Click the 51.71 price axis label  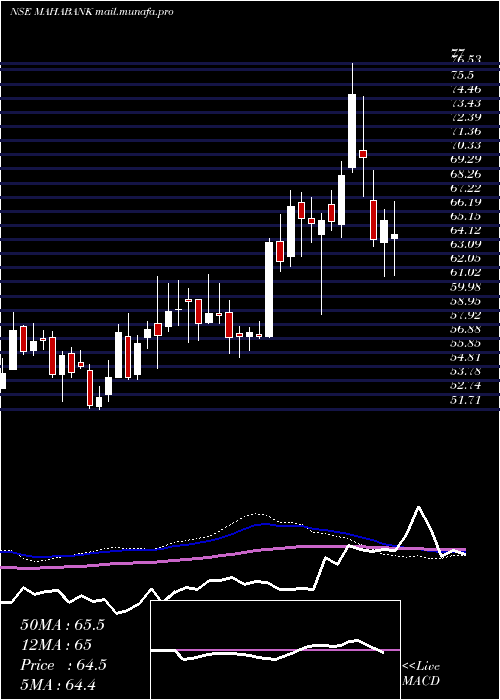[467, 400]
